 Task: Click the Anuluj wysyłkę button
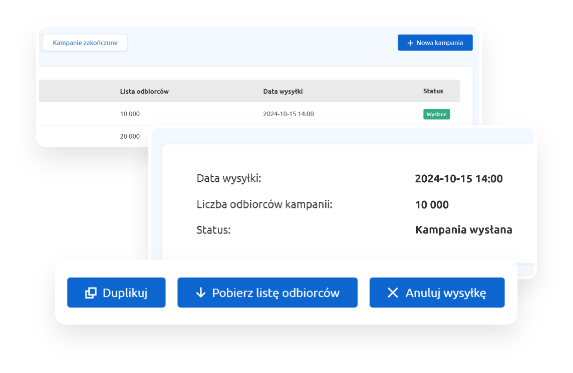437,293
